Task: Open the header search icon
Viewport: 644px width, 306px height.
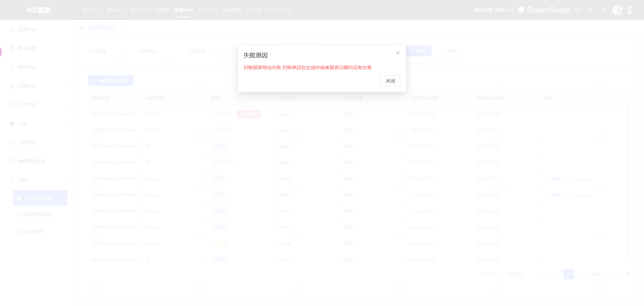Action: 590,10
